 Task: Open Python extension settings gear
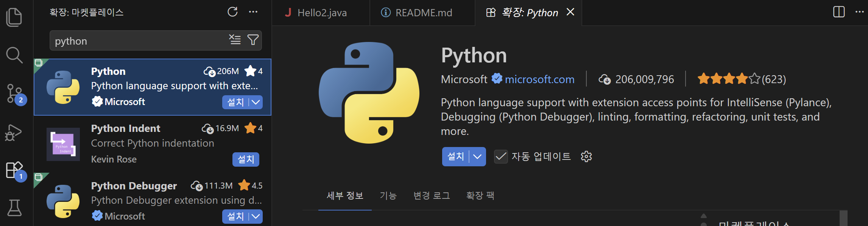click(x=586, y=156)
